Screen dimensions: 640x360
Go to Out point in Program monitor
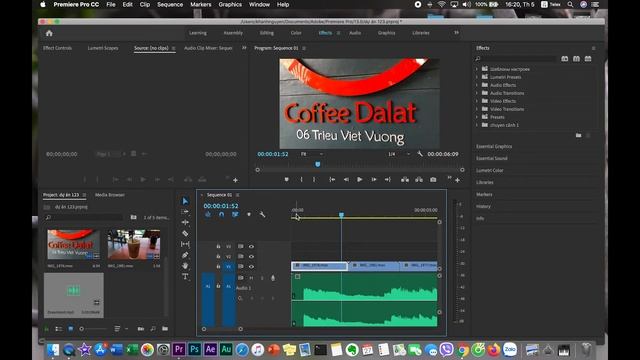387,180
